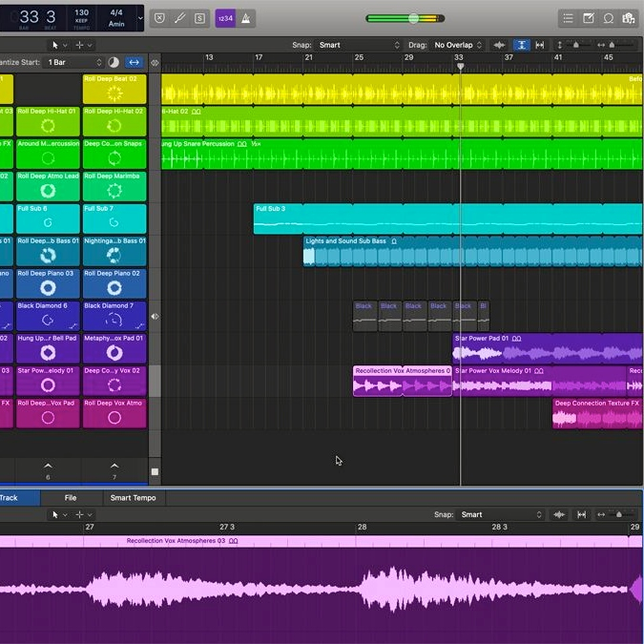The height and width of the screenshot is (644, 644).
Task: Select the Pointer tool in the tracks area menu bar
Action: pos(55,45)
